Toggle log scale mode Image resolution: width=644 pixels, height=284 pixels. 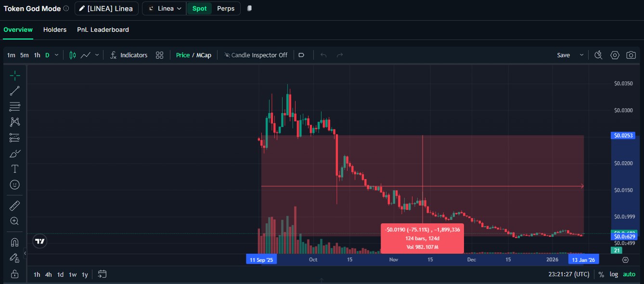[614, 275]
